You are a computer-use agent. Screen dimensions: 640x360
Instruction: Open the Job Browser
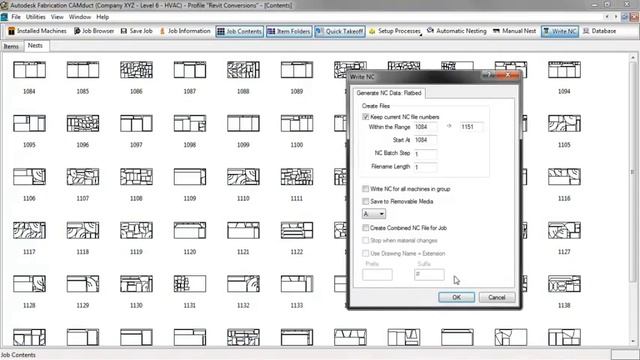(x=94, y=31)
